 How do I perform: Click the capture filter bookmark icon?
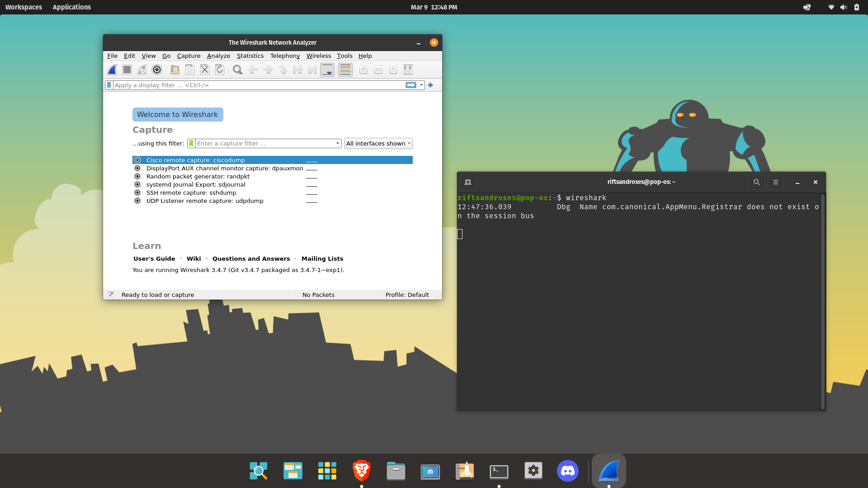coord(191,143)
